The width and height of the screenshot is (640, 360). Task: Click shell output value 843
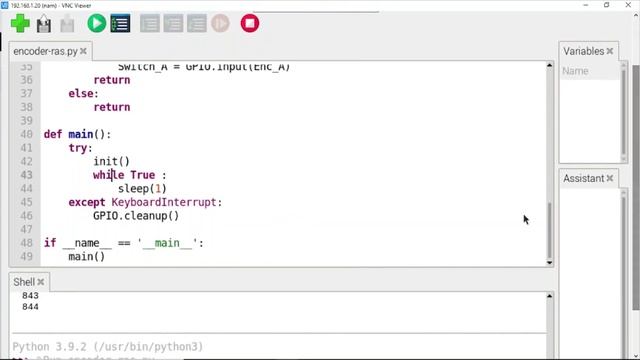(x=31, y=296)
